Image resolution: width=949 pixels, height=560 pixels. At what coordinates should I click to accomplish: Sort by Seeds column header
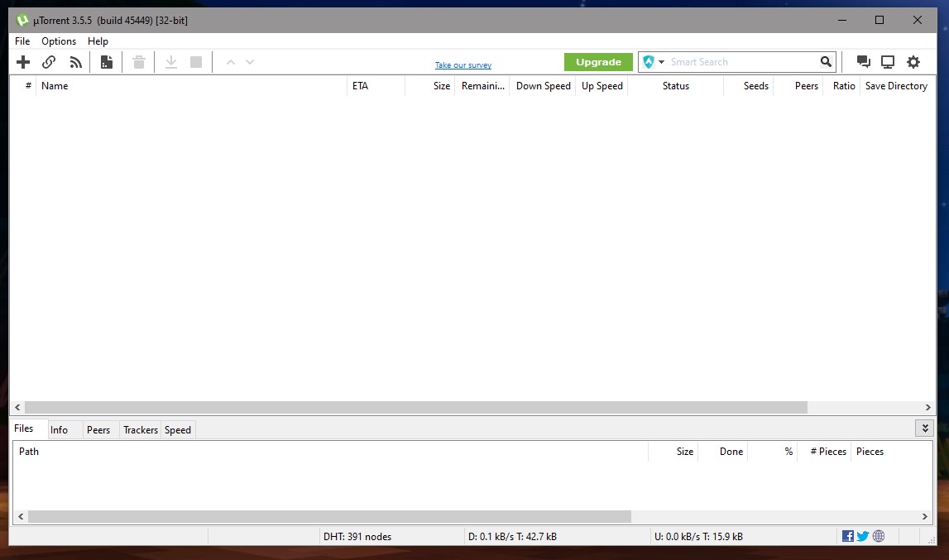pyautogui.click(x=749, y=86)
